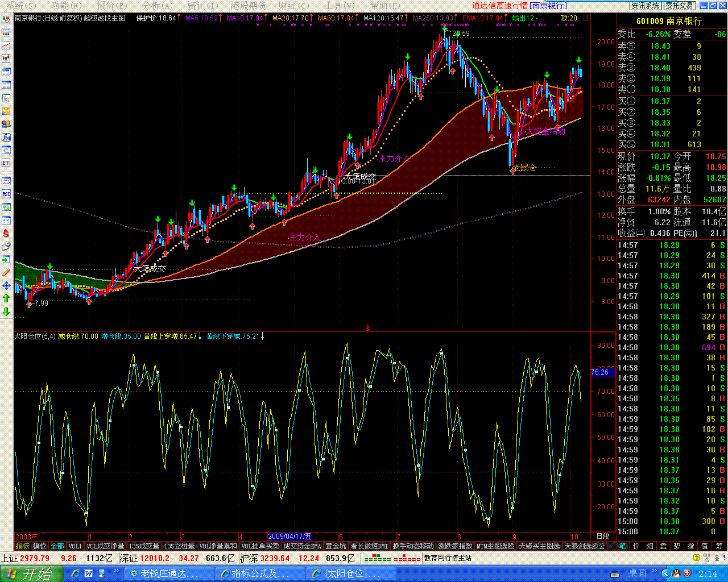Select the 黄金坑 indicator tab

pos(336,546)
